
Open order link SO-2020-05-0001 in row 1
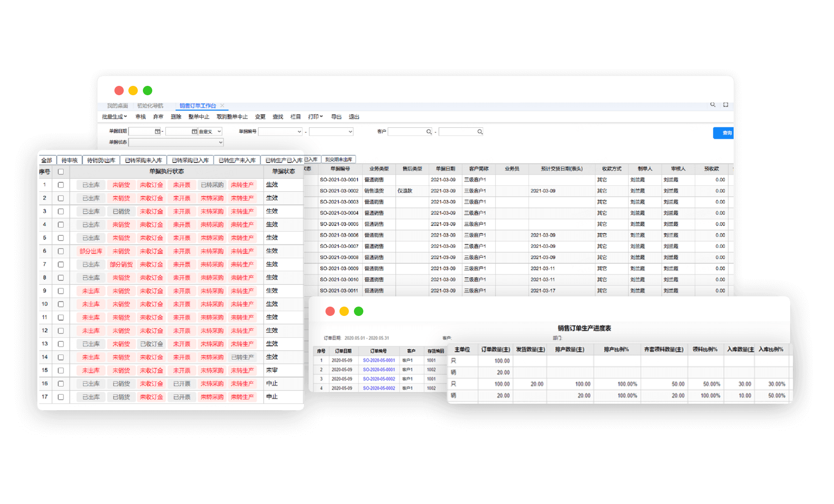tap(379, 360)
